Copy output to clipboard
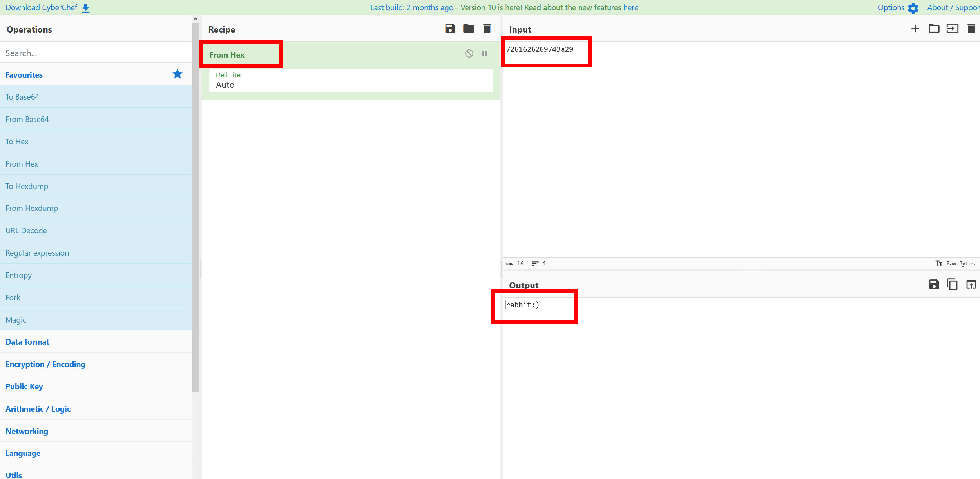The image size is (980, 479). click(952, 285)
